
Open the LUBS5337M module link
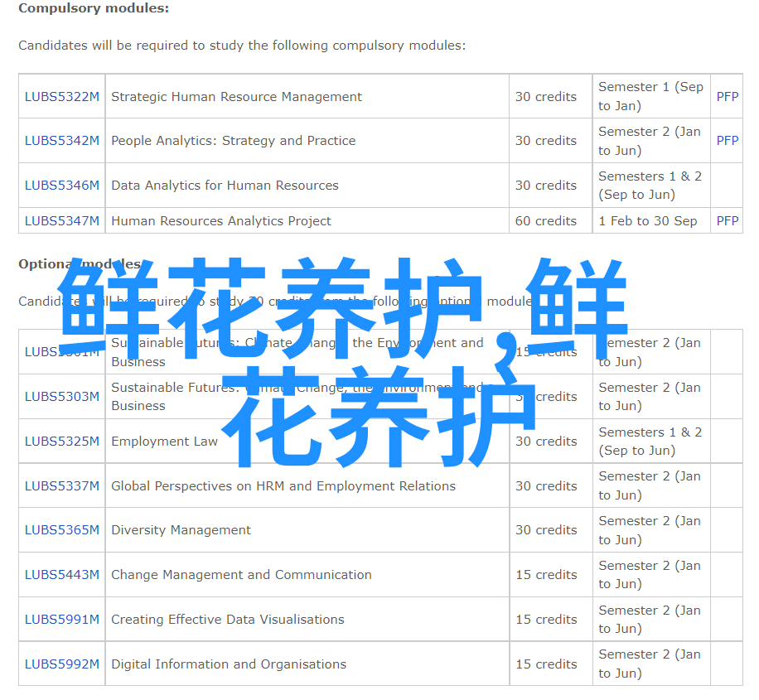[x=62, y=485]
